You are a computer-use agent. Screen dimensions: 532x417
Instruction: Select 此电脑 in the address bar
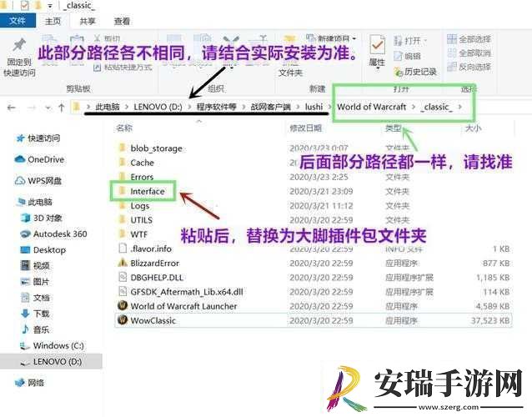(108, 107)
